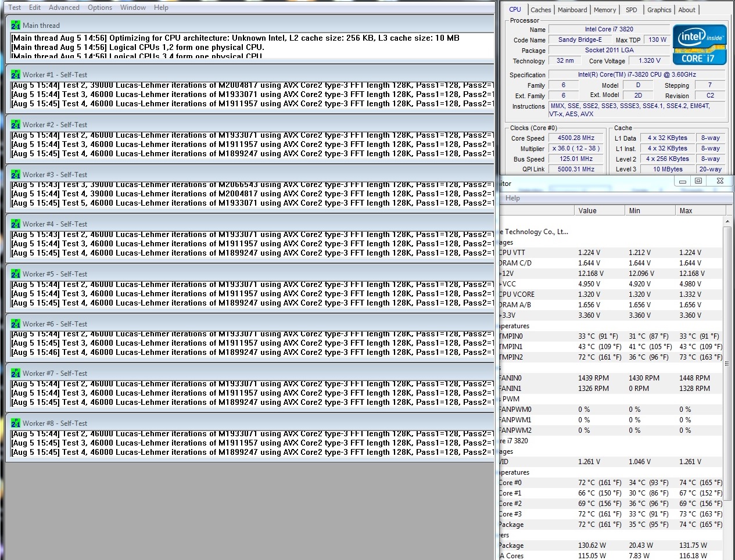Click the Level 3 cache value 10 MBytes
Viewport: 735px width, 560px height.
(668, 169)
